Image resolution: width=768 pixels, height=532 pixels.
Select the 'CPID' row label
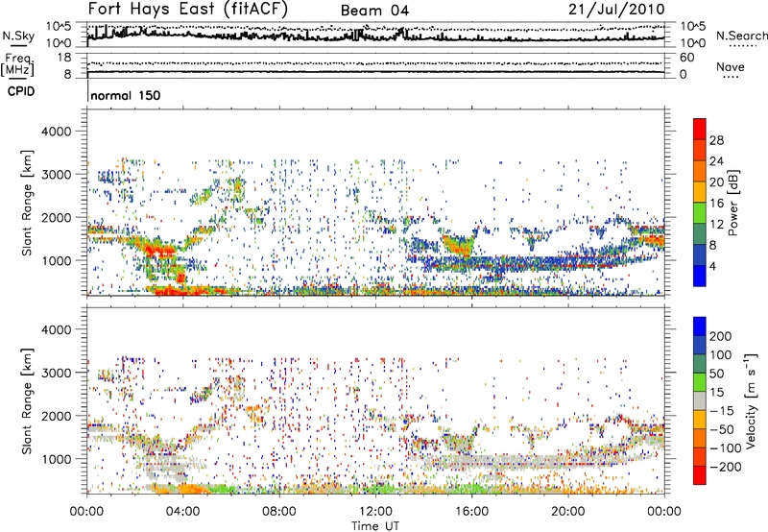[x=21, y=91]
